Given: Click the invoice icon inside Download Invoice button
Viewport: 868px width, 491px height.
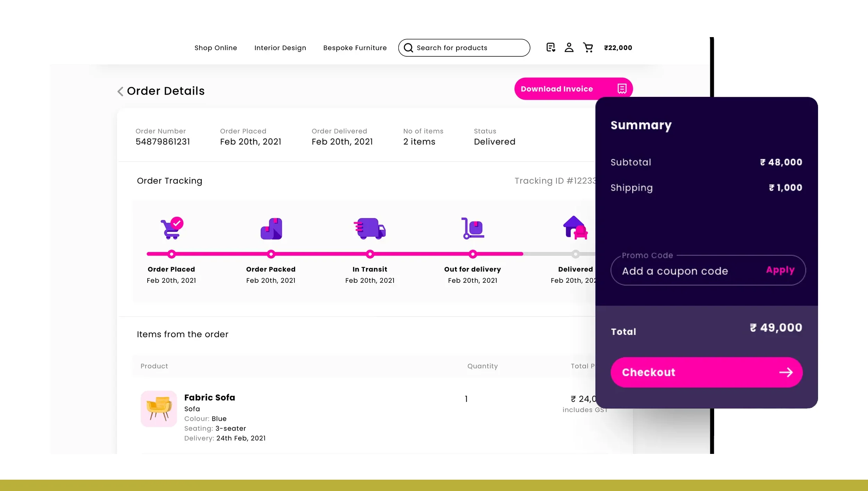Looking at the screenshot, I should [622, 89].
